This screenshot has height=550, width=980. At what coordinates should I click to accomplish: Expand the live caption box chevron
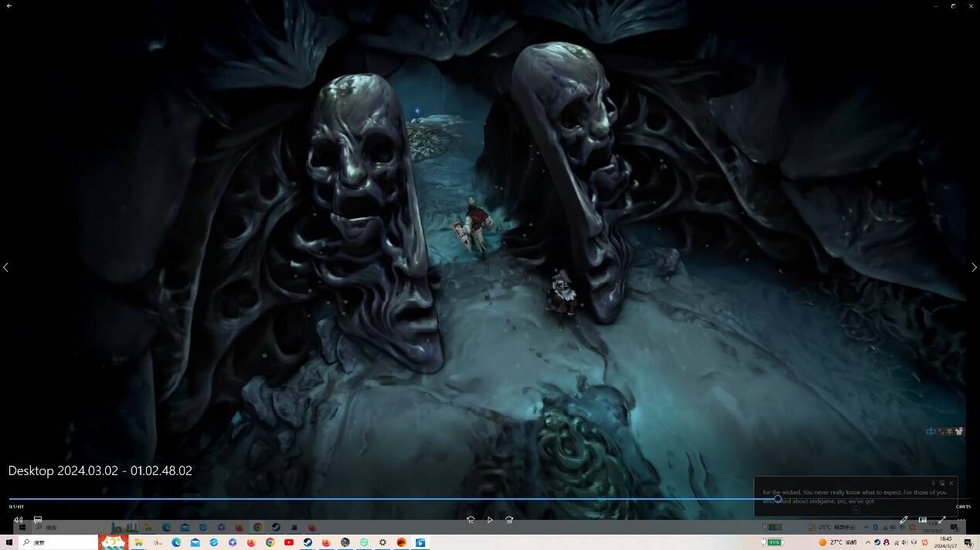point(856,510)
